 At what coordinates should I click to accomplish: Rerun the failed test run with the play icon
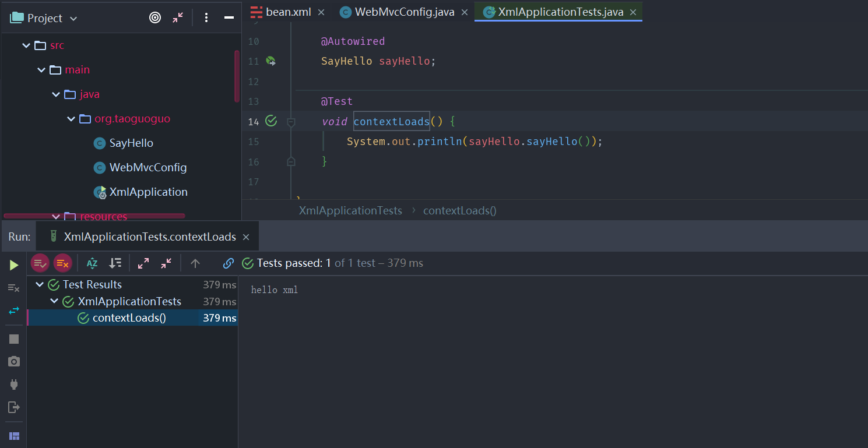[13, 264]
